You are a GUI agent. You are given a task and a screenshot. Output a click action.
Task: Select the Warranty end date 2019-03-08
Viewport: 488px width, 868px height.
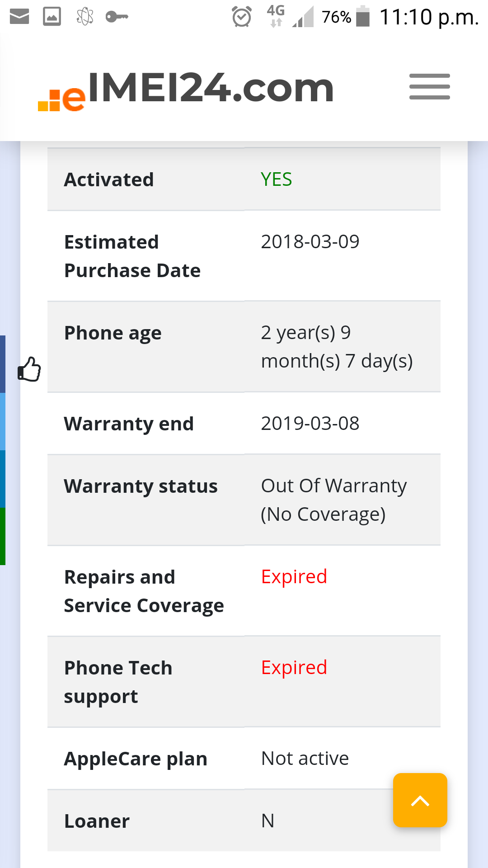tap(310, 424)
